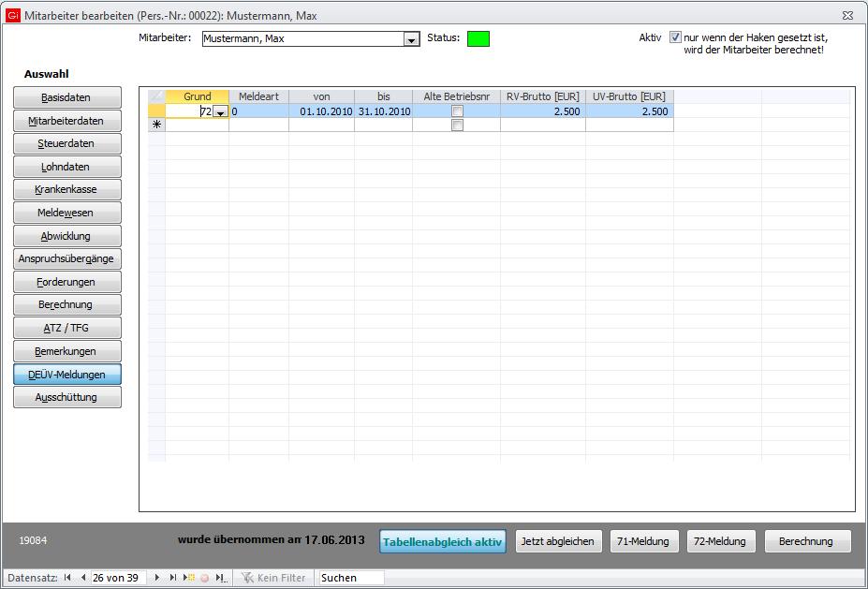Check Alte Betriebsnr in the new row
This screenshot has height=589, width=868.
(457, 125)
